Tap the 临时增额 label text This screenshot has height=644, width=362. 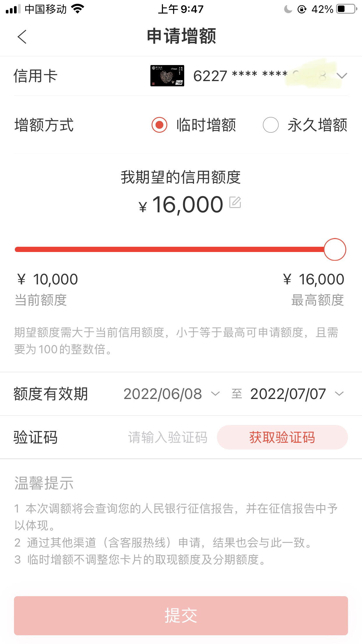206,125
